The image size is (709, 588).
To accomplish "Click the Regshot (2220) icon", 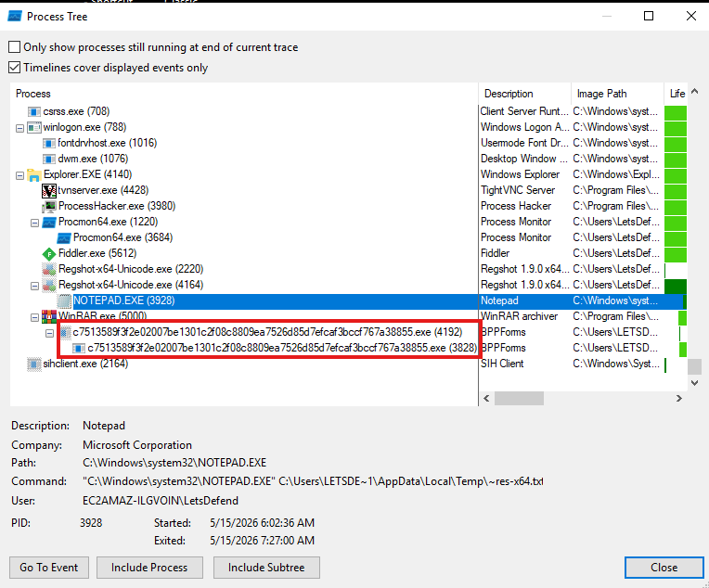I will tap(49, 270).
